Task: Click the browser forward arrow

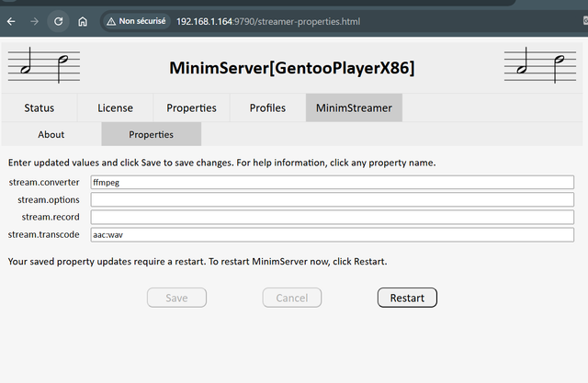Action: tap(34, 21)
